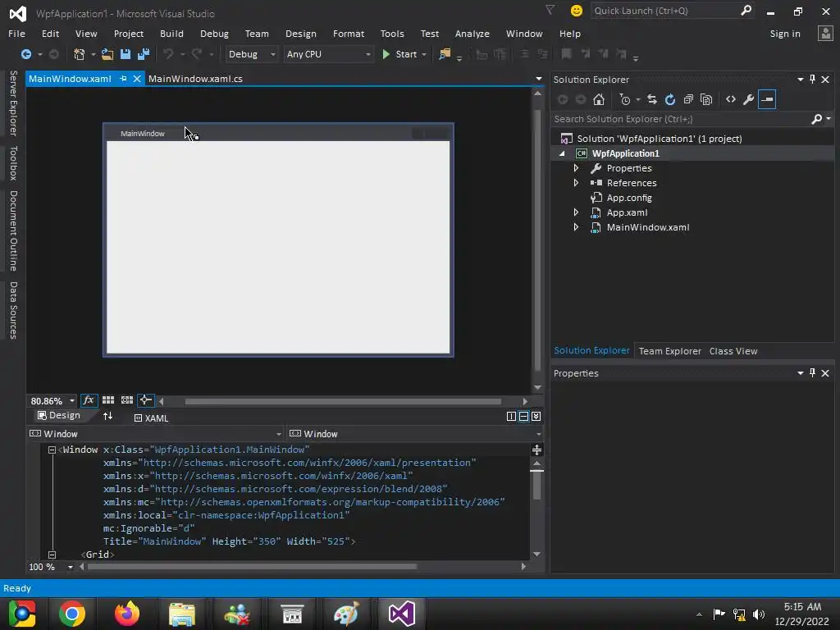Expand the MainWindow.xaml tree node
Viewport: 840px width, 630px height.
click(576, 227)
